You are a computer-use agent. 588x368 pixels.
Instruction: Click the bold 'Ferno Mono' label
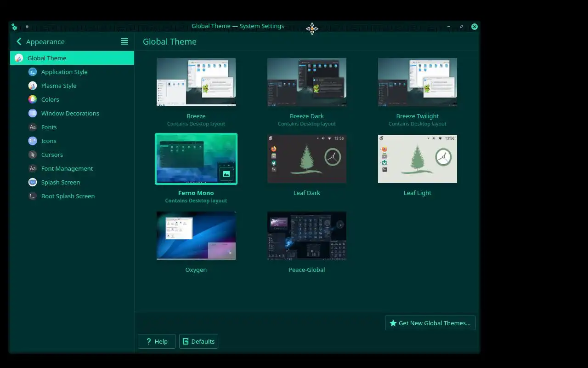click(196, 193)
